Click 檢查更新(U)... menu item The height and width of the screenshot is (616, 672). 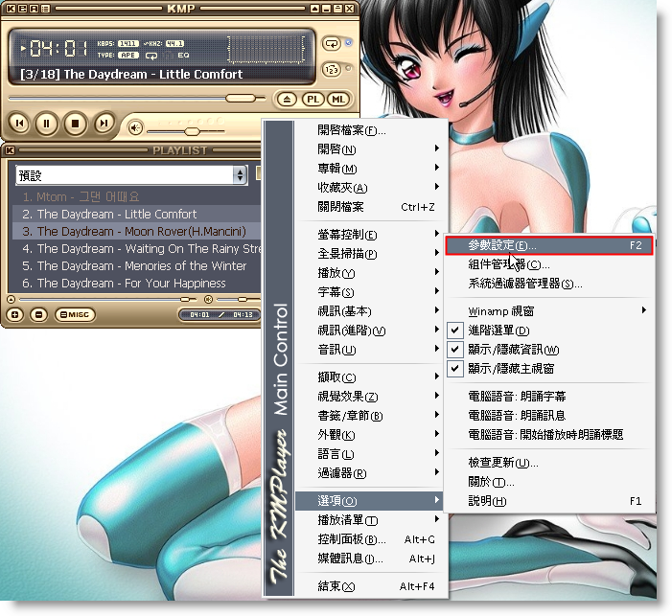pos(549,463)
